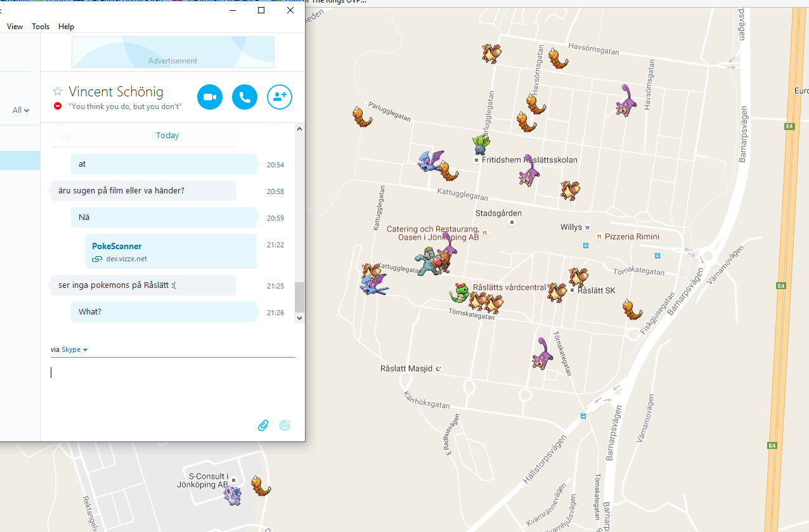This screenshot has width=809, height=532.
Task: Add people to the Skype conversation
Action: (280, 97)
